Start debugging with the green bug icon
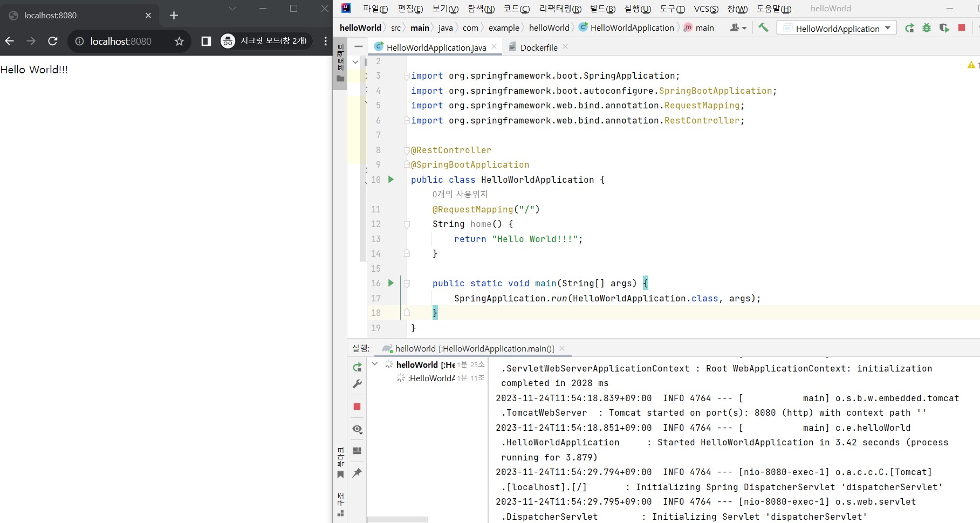Viewport: 980px width, 523px height. 927,28
